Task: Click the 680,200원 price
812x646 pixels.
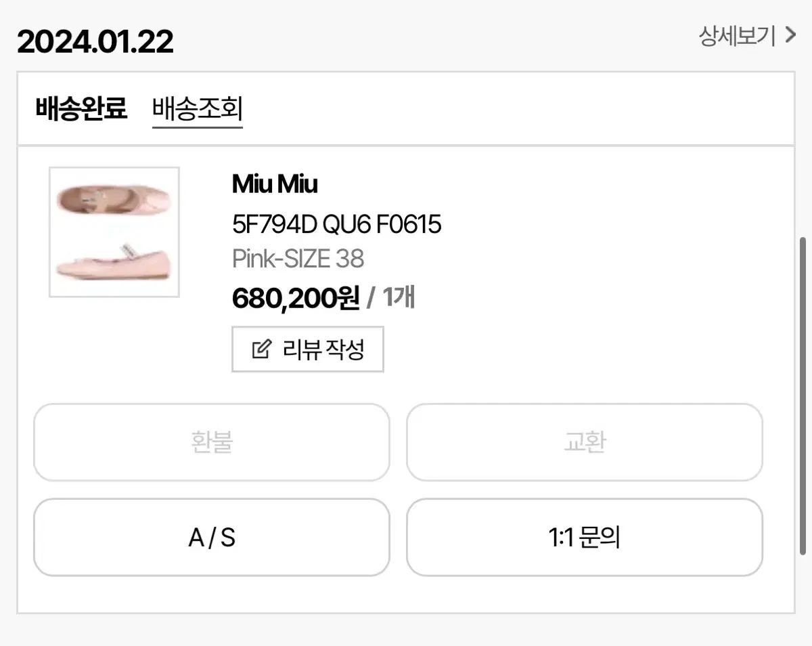Action: click(295, 298)
